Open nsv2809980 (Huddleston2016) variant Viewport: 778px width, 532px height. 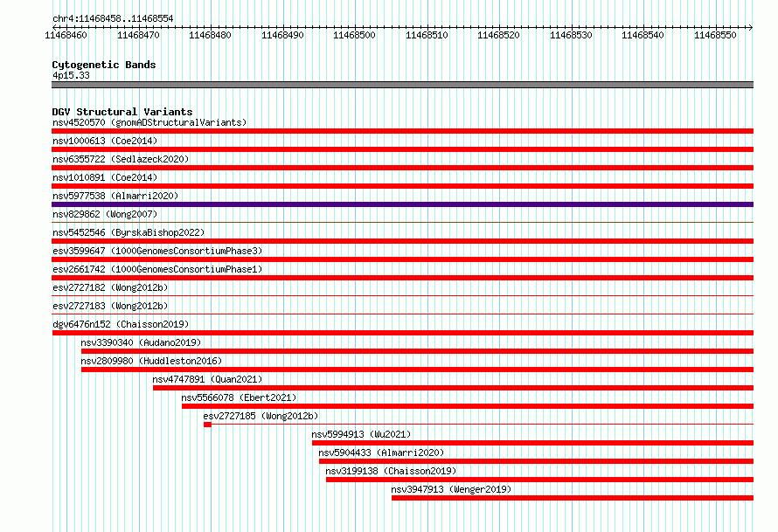click(x=151, y=361)
